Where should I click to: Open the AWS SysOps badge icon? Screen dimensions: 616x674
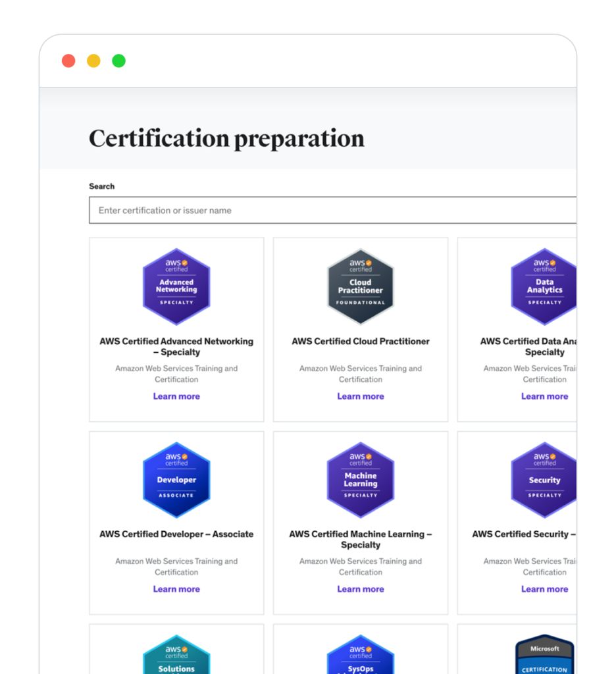(x=360, y=655)
